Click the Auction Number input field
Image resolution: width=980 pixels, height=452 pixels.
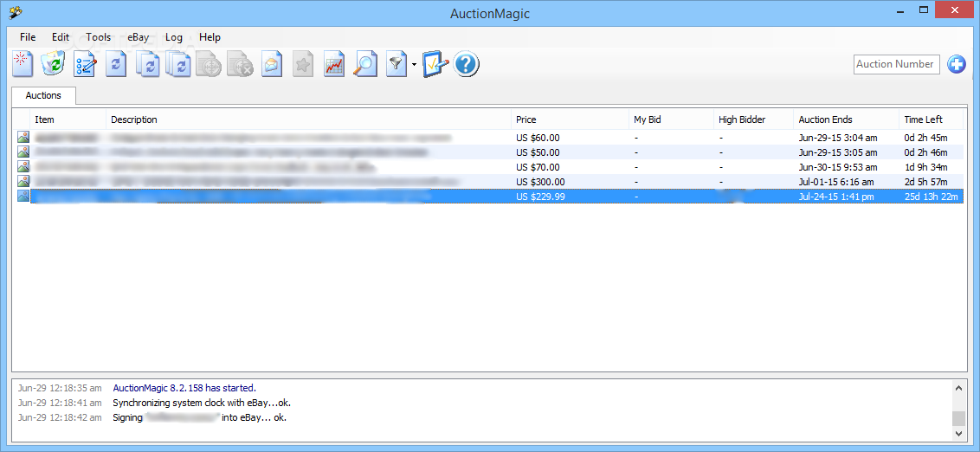pyautogui.click(x=896, y=64)
